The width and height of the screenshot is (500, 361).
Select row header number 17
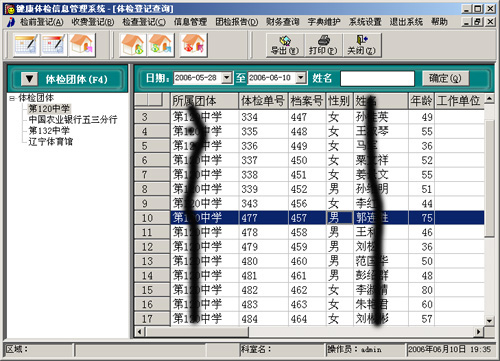152,319
